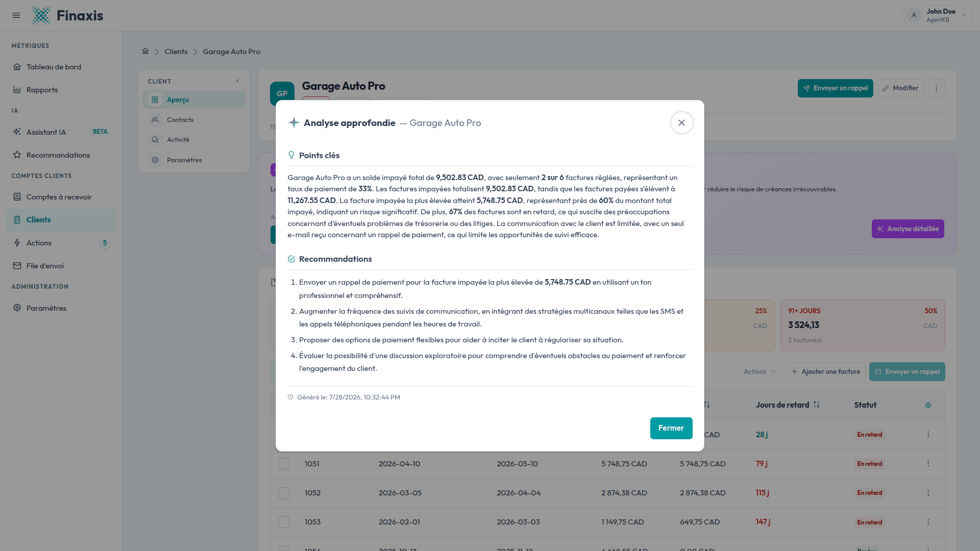Open the table column settings gear
This screenshot has height=551, width=980.
click(x=928, y=405)
